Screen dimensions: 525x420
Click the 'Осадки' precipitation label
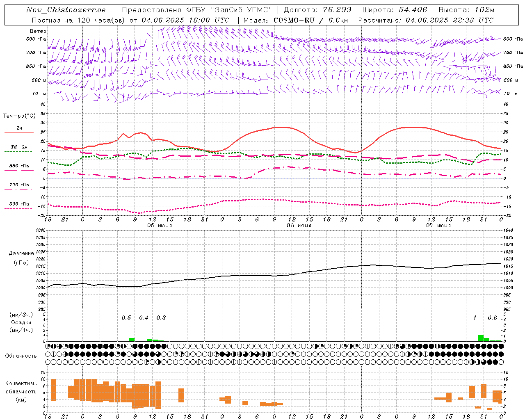[21, 323]
